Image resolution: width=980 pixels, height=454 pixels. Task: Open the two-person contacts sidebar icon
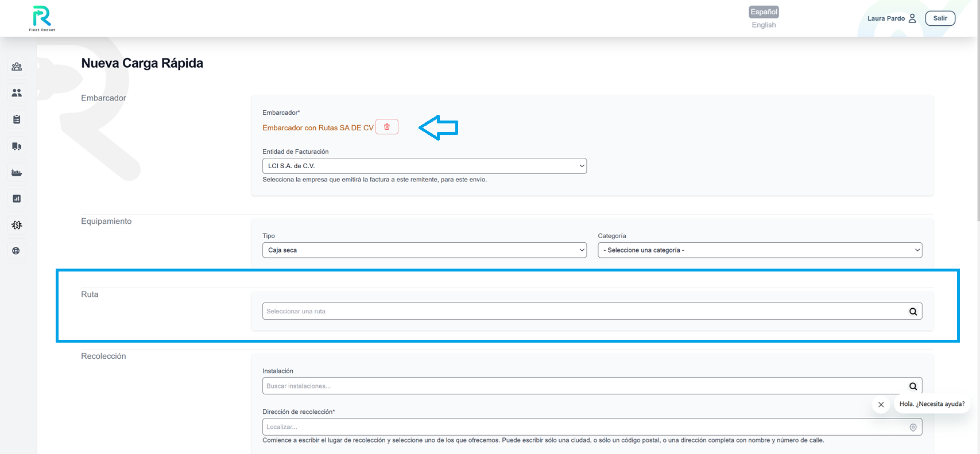coord(17,93)
